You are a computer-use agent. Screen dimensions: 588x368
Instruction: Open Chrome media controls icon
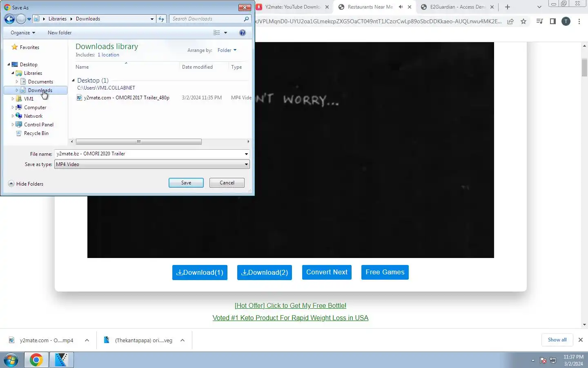[x=539, y=21]
